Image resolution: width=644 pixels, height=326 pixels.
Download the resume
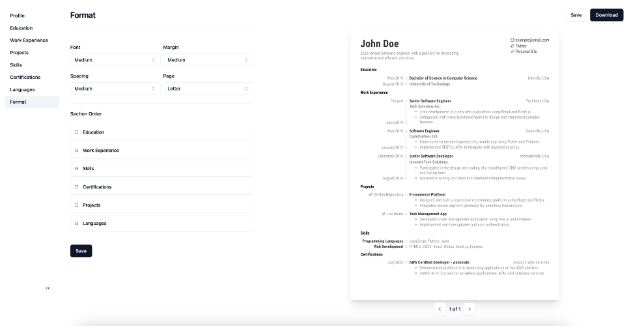click(x=607, y=15)
